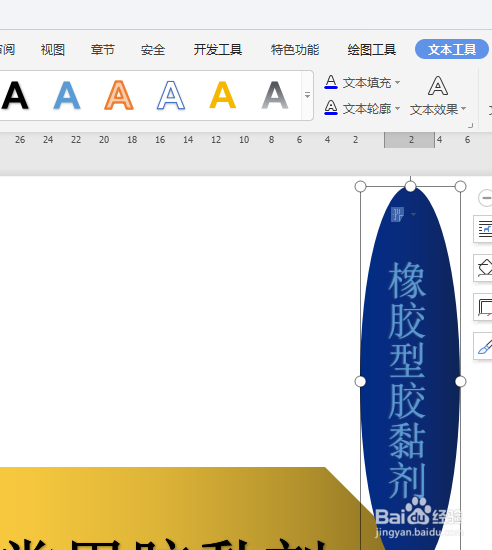The height and width of the screenshot is (550, 492).
Task: Open dropdown beside text direction icon
Action: (x=413, y=214)
